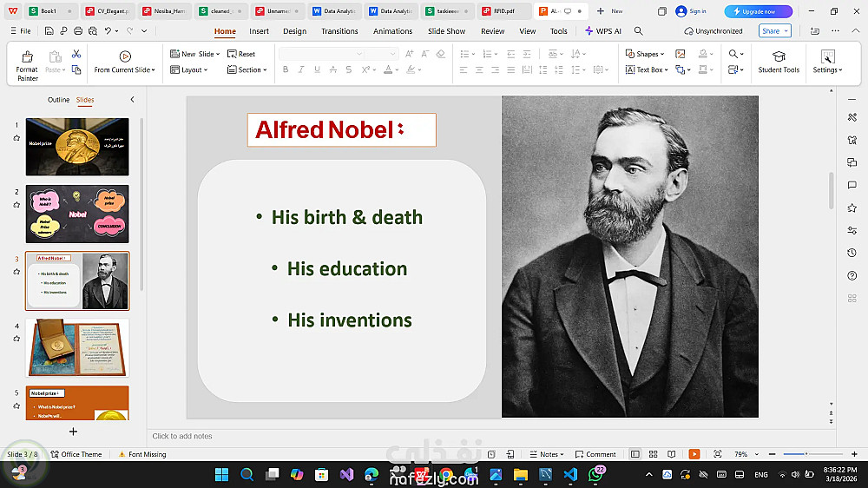The width and height of the screenshot is (868, 488).
Task: Open Student Tools
Action: click(x=779, y=62)
